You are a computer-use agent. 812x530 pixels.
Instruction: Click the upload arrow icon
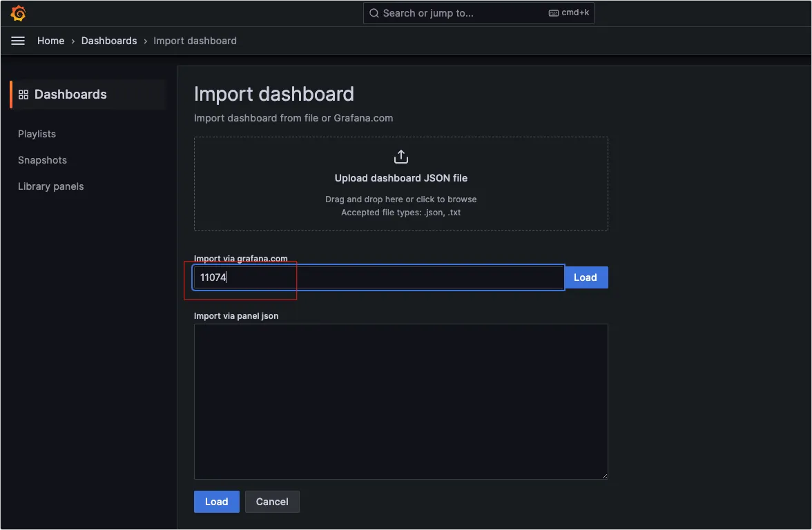(401, 157)
